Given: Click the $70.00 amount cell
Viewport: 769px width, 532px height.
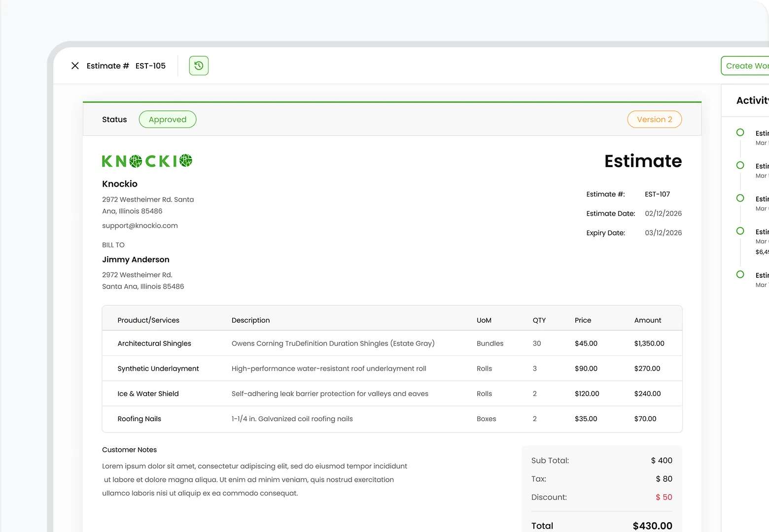Looking at the screenshot, I should [x=645, y=419].
